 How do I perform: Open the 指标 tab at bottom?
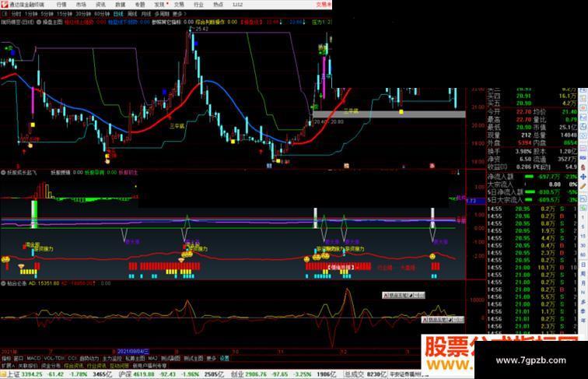click(6, 359)
